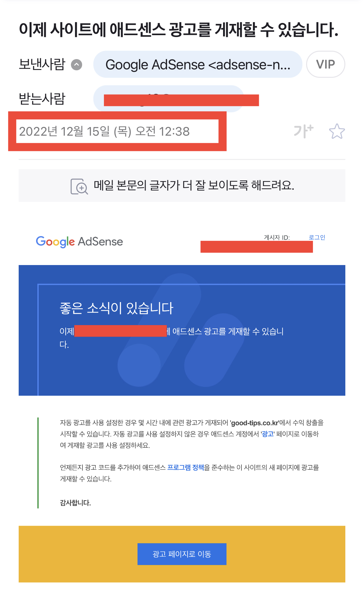Click the heading 좋은 소식이 있습니다
This screenshot has width=364, height=592.
[x=116, y=308]
